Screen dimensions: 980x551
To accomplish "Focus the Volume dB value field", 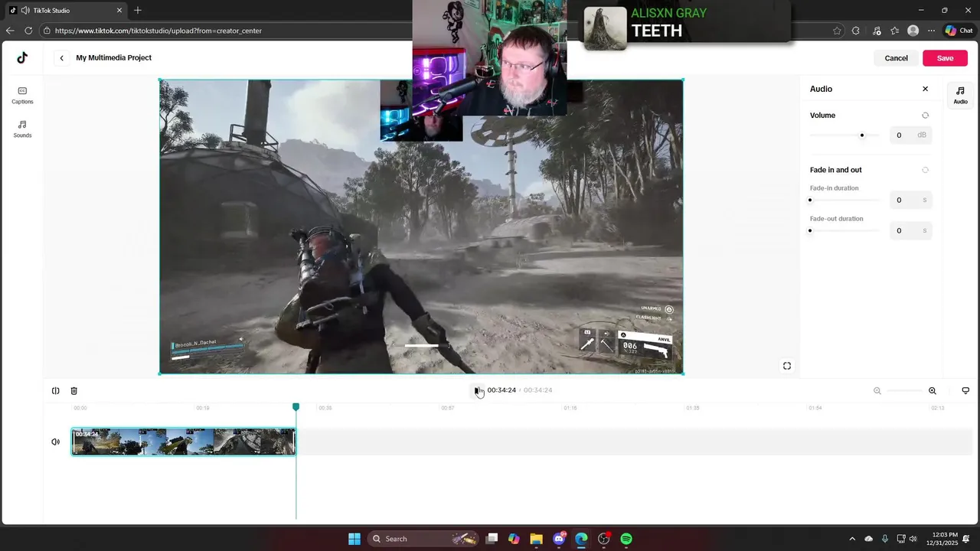I will click(x=910, y=135).
